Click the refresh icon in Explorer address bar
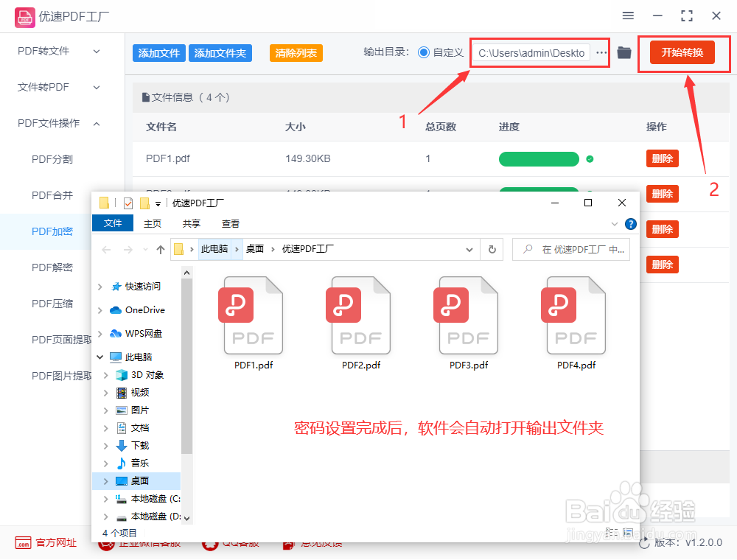The height and width of the screenshot is (560, 737). (492, 249)
